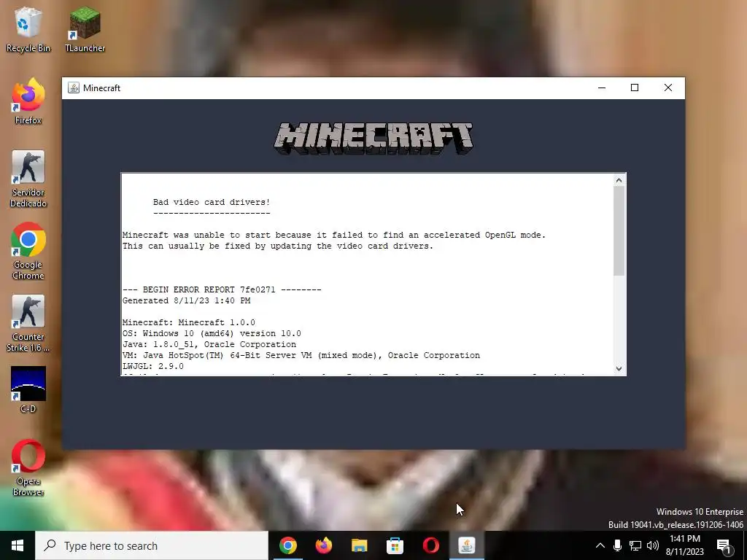This screenshot has height=560, width=747.
Task: Open File Explorer from the taskbar
Action: click(360, 545)
